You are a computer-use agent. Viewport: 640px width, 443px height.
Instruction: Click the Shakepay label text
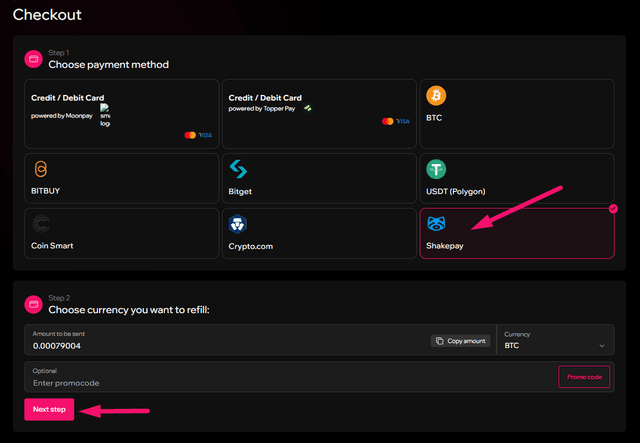pos(445,246)
